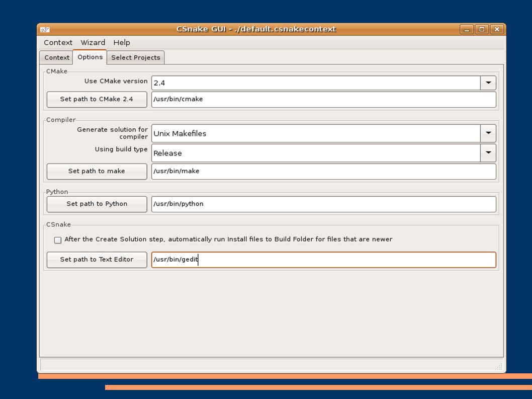
Task: Focus the /usr/bin/python path field
Action: pyautogui.click(x=324, y=204)
